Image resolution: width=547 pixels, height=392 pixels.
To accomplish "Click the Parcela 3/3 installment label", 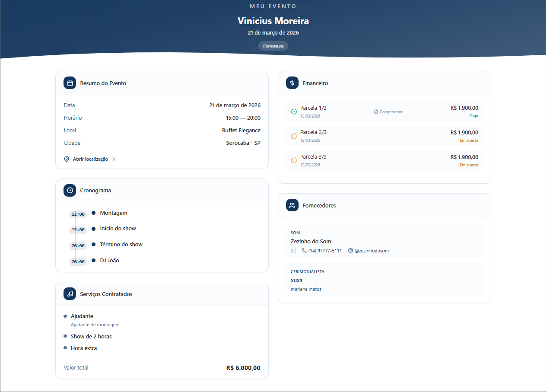I will (313, 157).
